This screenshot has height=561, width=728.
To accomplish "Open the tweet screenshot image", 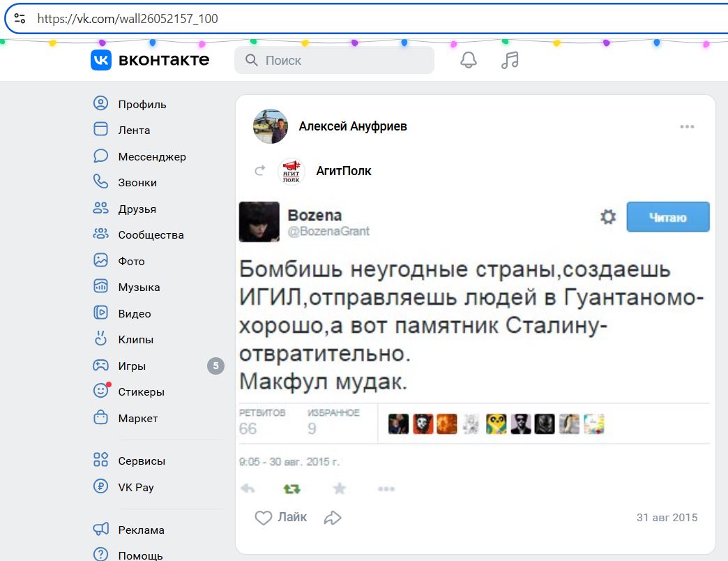I will point(474,348).
